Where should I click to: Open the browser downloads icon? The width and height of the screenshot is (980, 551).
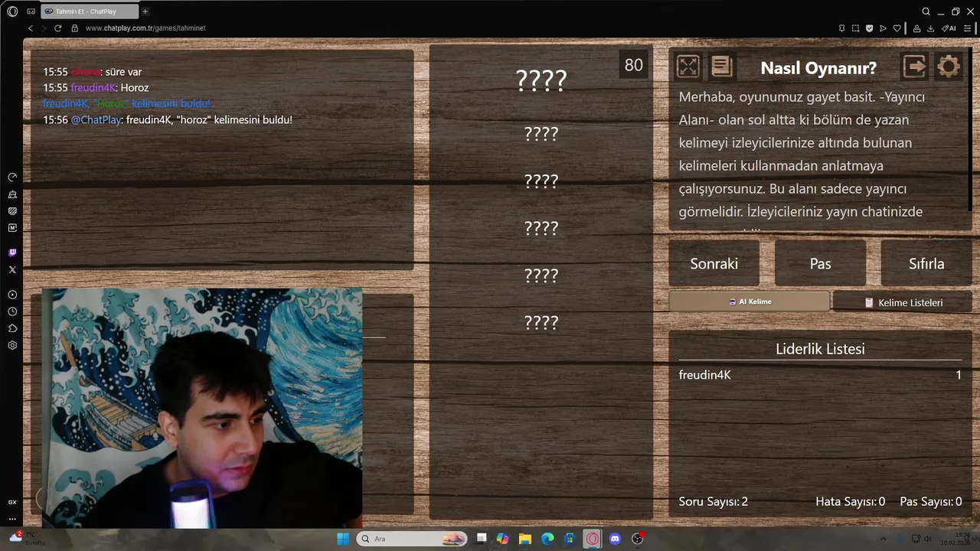coord(930,28)
